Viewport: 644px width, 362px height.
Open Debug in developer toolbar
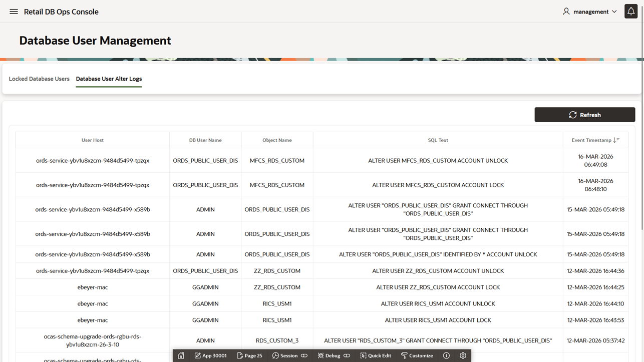(329, 355)
